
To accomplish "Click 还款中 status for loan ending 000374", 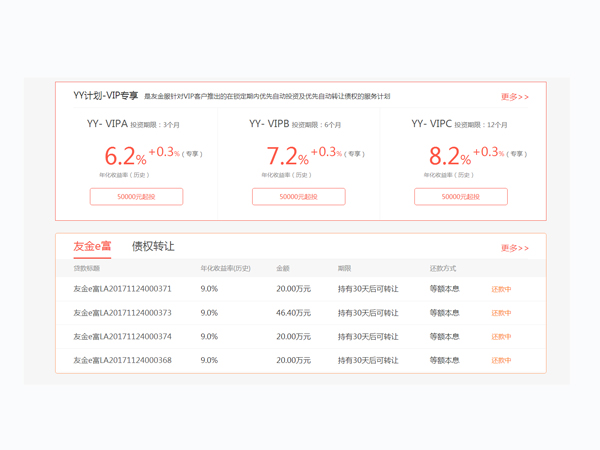I will 501,337.
